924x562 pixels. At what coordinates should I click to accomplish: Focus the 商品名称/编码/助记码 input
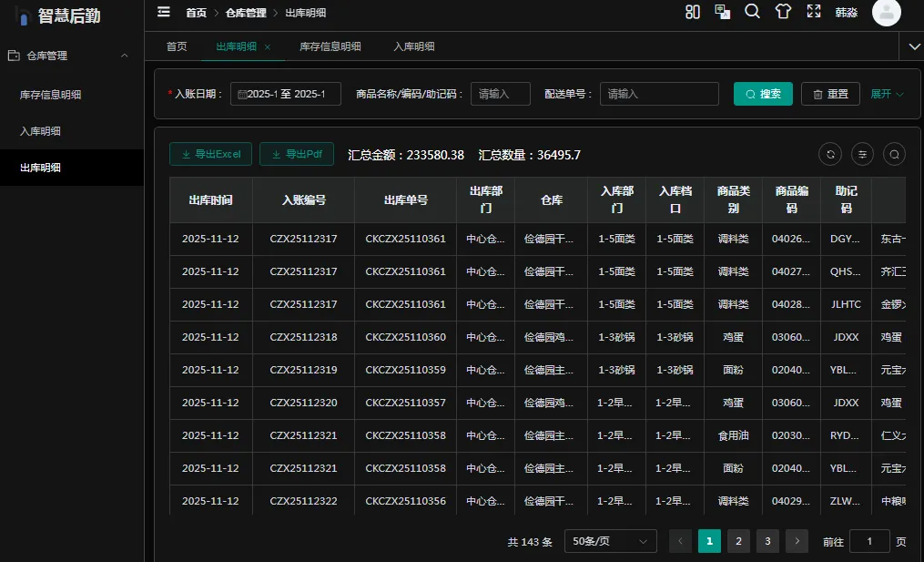[x=501, y=94]
